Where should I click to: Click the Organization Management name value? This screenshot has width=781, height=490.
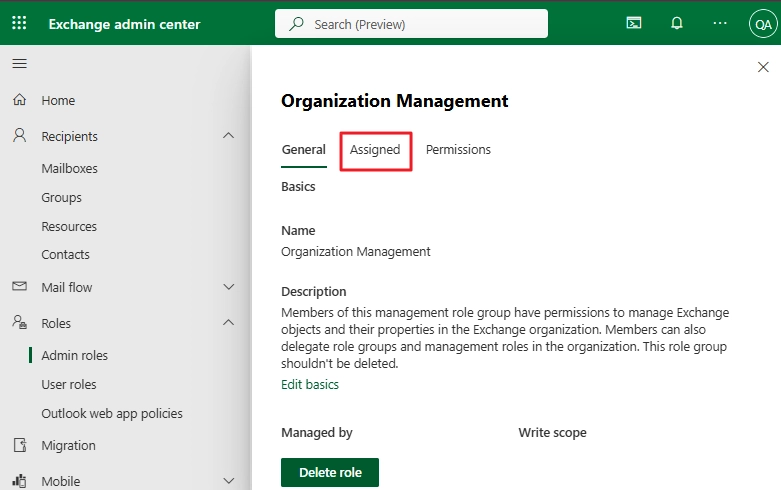356,251
